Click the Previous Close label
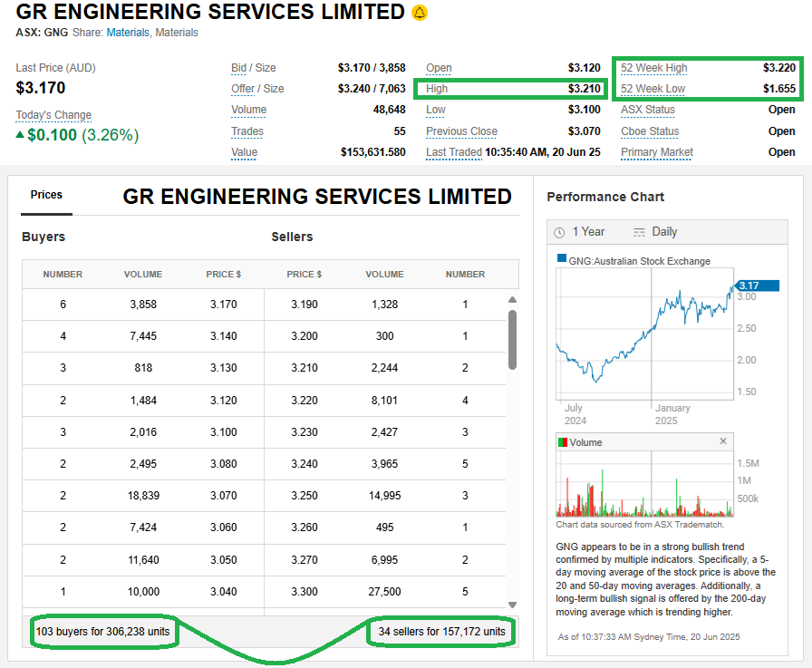This screenshot has width=812, height=668. point(461,131)
